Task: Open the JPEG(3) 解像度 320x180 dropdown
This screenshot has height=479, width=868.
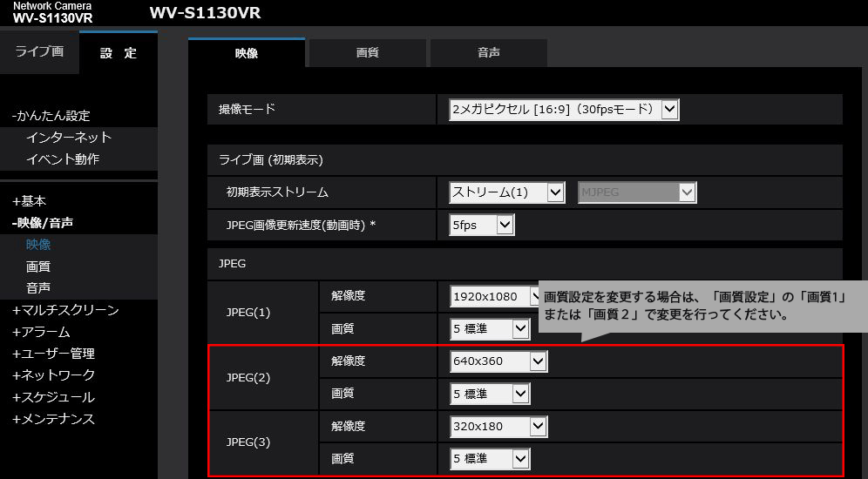Action: point(498,426)
